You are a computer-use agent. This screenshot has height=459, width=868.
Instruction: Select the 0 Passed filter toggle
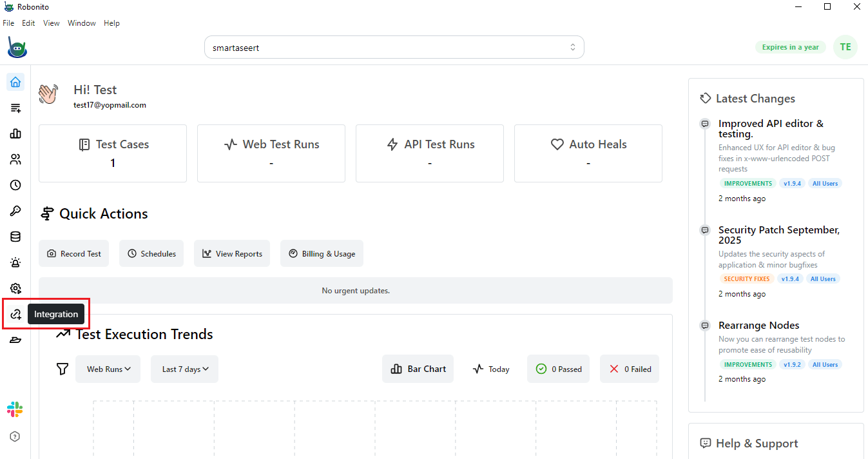558,368
